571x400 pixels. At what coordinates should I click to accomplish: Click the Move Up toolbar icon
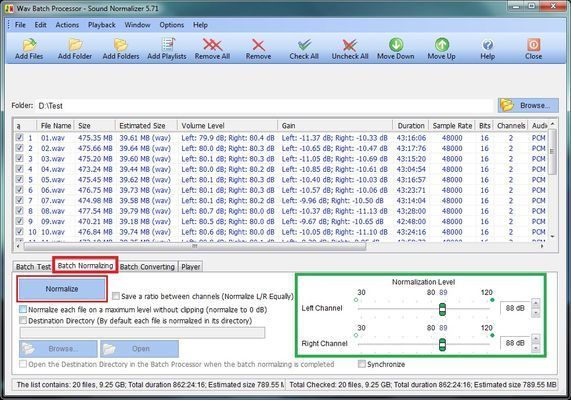[441, 44]
